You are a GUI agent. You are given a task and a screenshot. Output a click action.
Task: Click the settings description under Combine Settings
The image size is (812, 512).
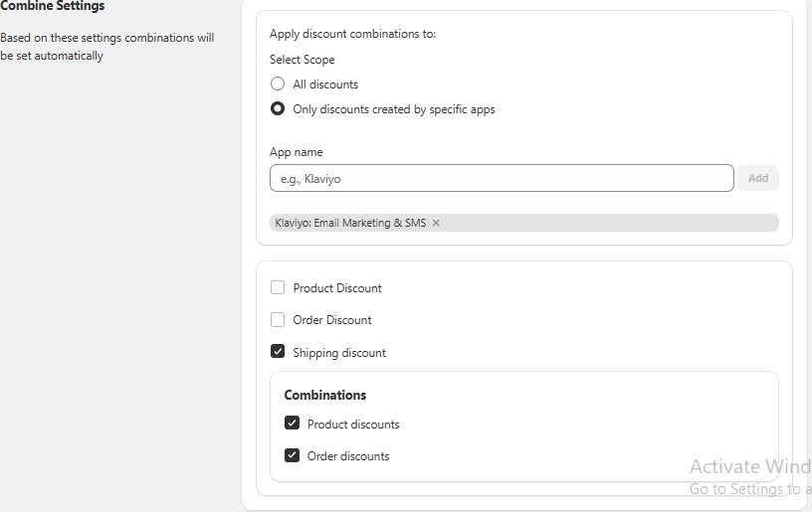tap(107, 47)
